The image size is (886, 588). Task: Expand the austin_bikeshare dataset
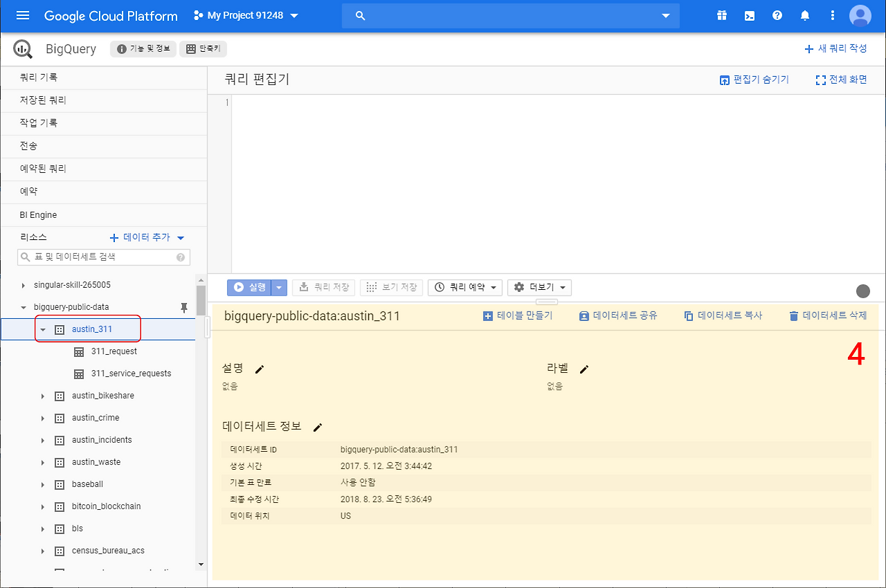[x=42, y=395]
